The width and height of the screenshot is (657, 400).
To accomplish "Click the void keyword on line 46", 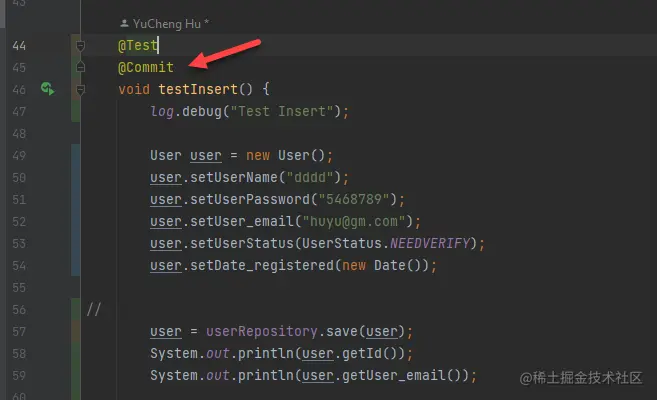I will coord(134,89).
